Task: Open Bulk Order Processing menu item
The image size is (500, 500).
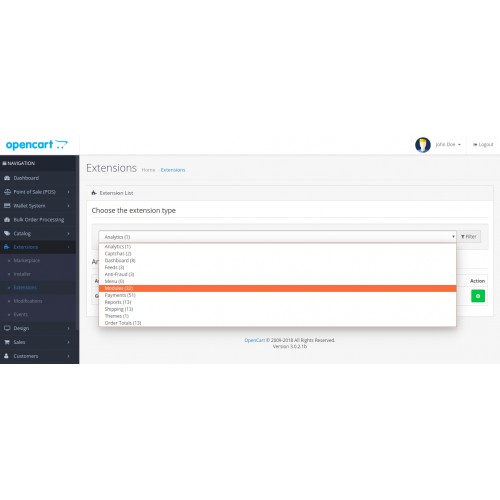Action: pyautogui.click(x=39, y=220)
